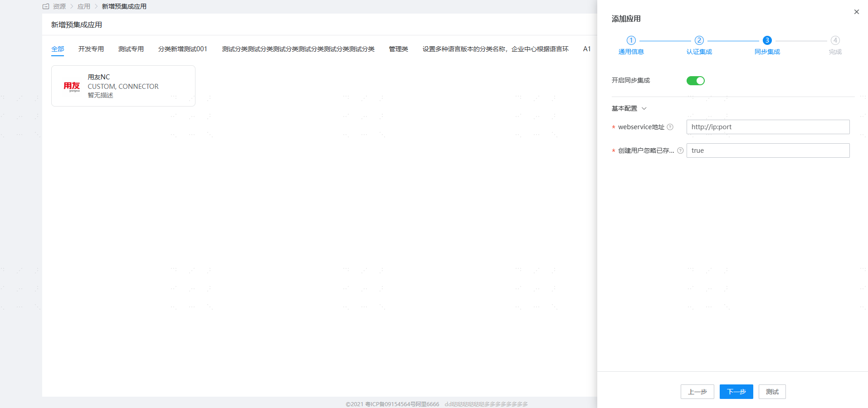The width and height of the screenshot is (868, 408).
Task: Click step 1 circle 通用信息
Action: click(631, 40)
